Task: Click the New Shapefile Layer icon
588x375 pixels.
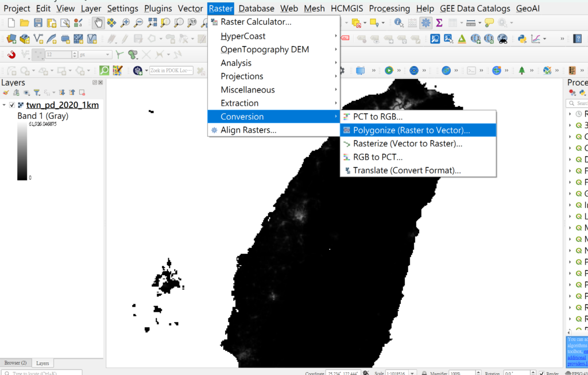Action: click(38, 38)
